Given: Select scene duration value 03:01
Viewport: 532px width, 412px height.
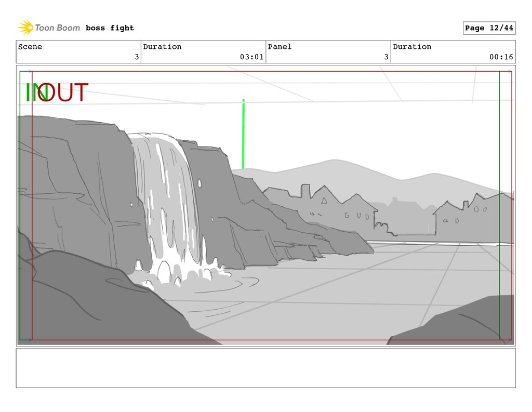Looking at the screenshot, I should 251,57.
